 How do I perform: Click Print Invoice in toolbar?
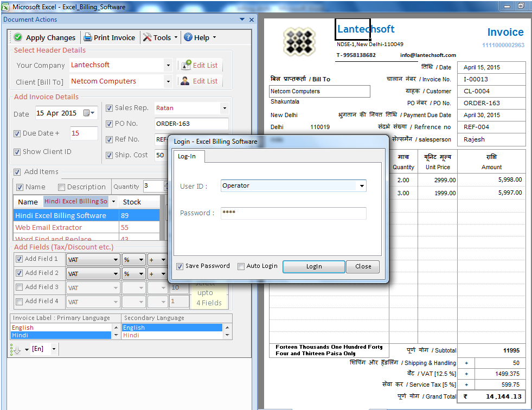coord(110,37)
